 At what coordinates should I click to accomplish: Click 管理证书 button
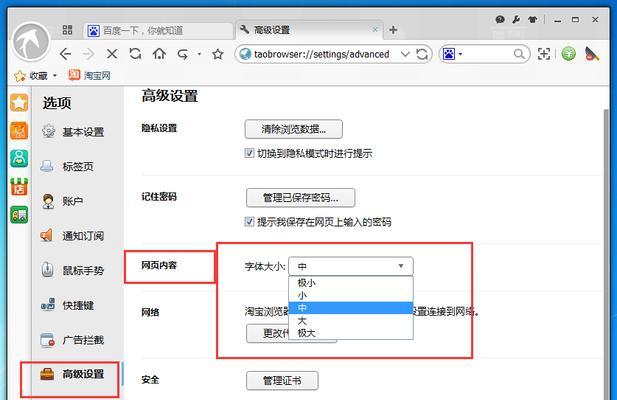point(282,380)
